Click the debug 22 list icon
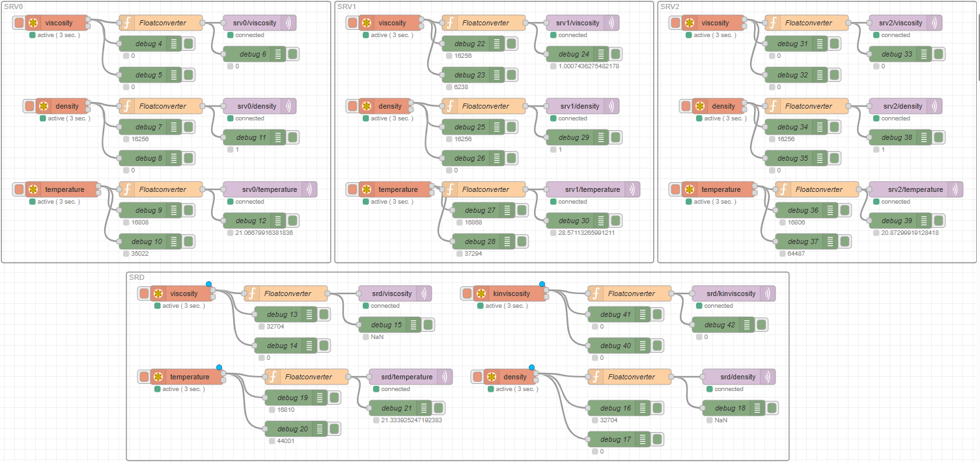 point(497,44)
